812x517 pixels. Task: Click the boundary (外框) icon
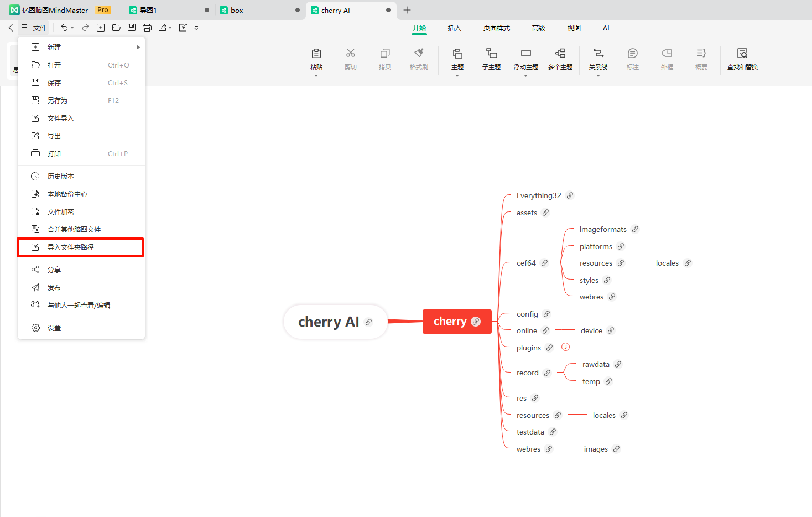click(667, 53)
